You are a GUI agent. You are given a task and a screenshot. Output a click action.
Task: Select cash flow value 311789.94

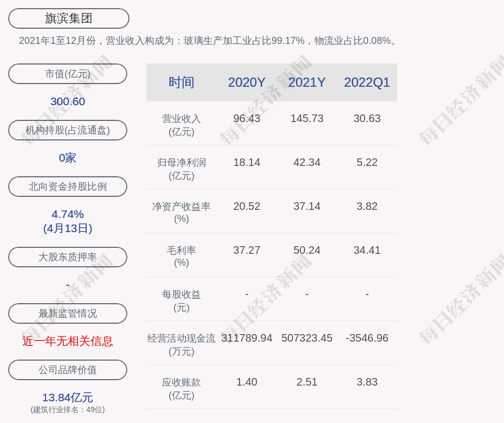click(x=247, y=338)
